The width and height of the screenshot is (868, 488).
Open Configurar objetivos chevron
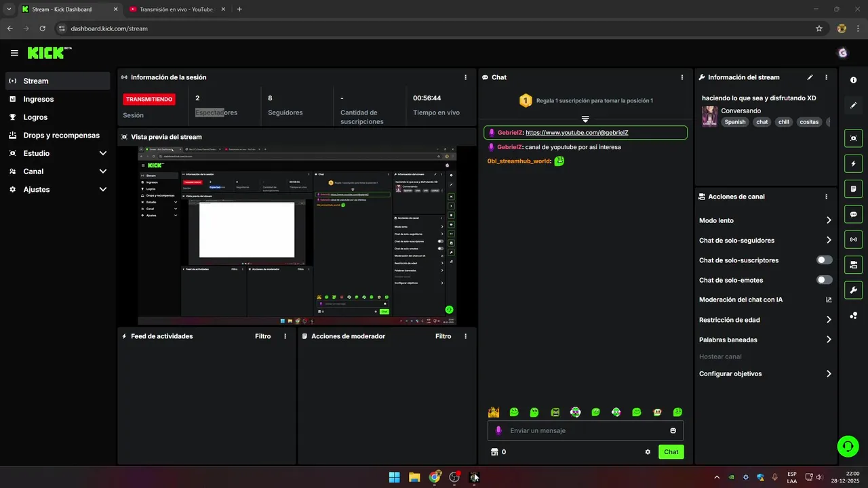829,373
